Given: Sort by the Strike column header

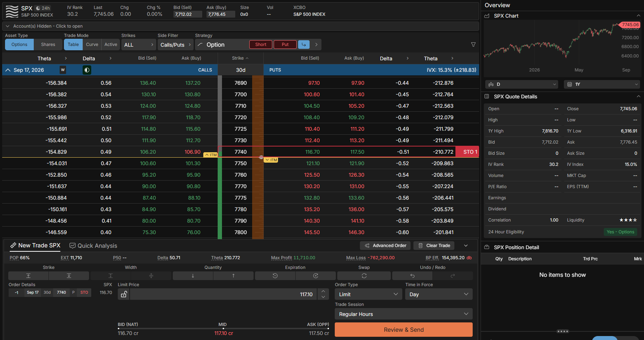Looking at the screenshot, I should pyautogui.click(x=240, y=58).
